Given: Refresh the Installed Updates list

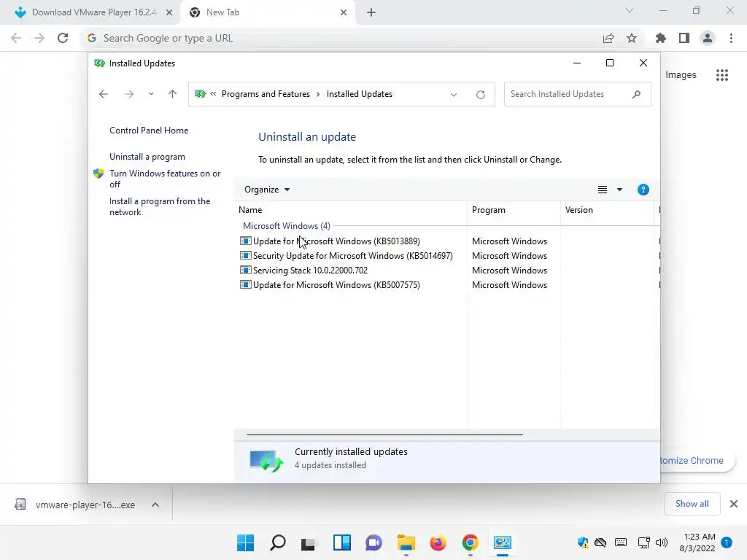Looking at the screenshot, I should (481, 94).
